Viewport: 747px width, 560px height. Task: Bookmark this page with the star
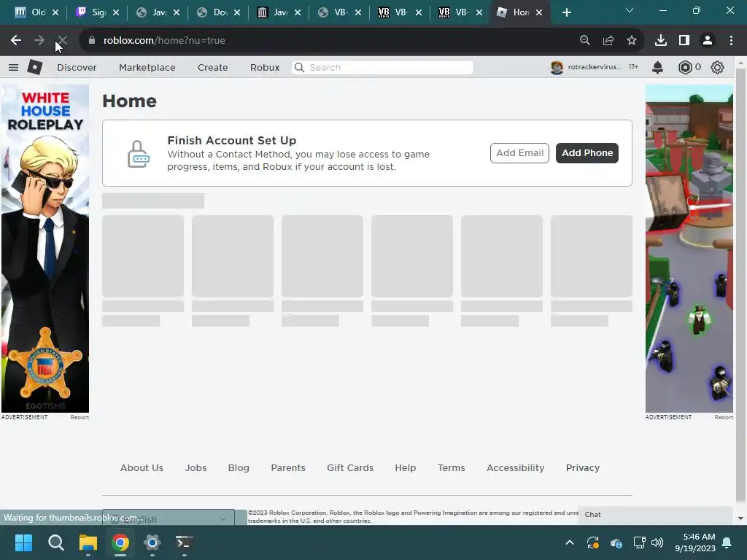(631, 41)
